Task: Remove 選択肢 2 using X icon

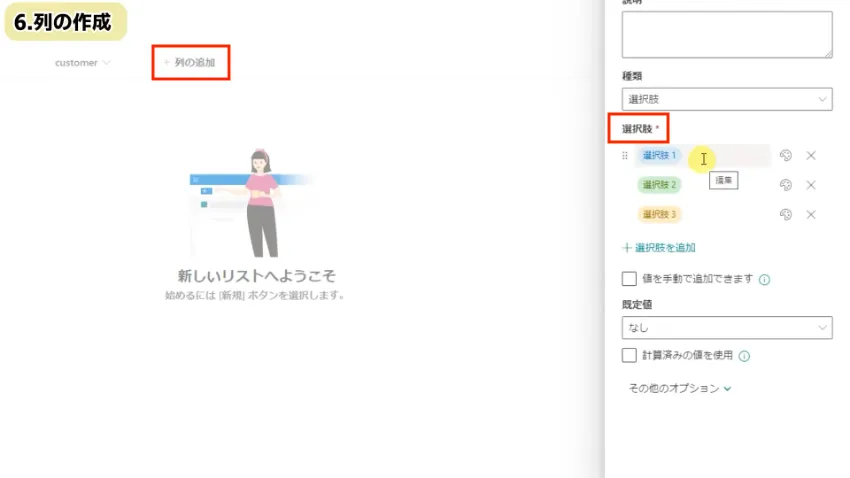Action: tap(811, 185)
